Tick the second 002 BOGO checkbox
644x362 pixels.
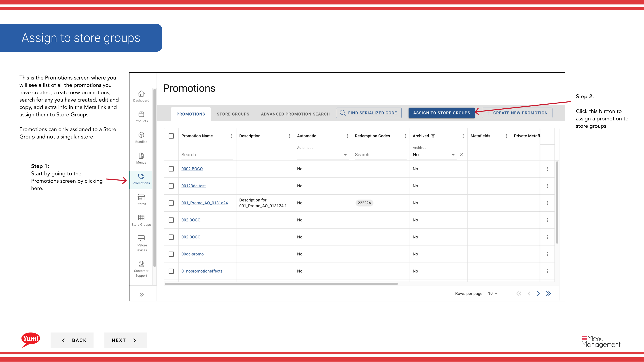(171, 237)
